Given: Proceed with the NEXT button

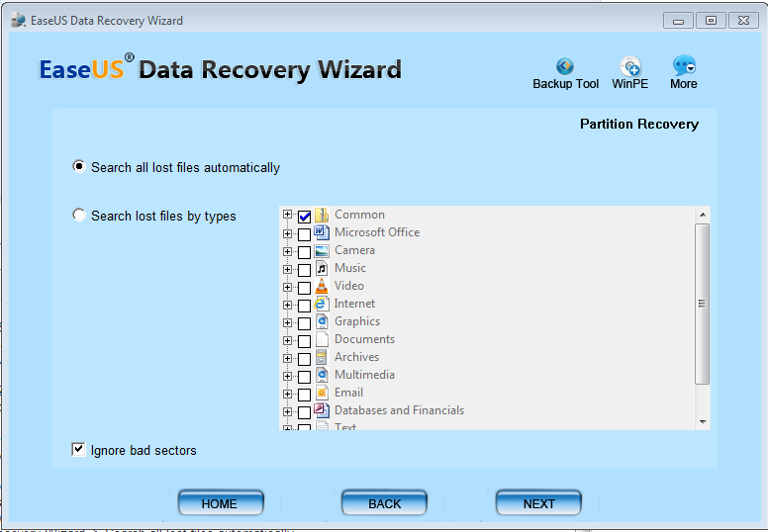Looking at the screenshot, I should (538, 502).
